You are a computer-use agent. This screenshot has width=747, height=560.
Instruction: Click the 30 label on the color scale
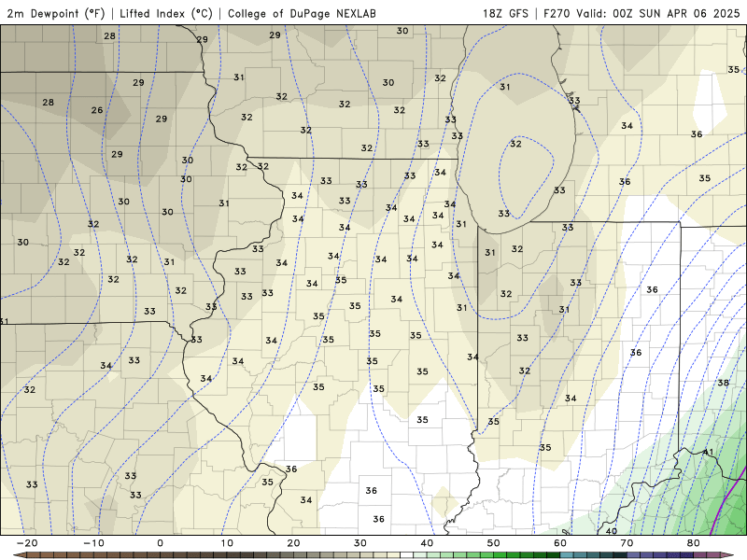pyautogui.click(x=360, y=543)
